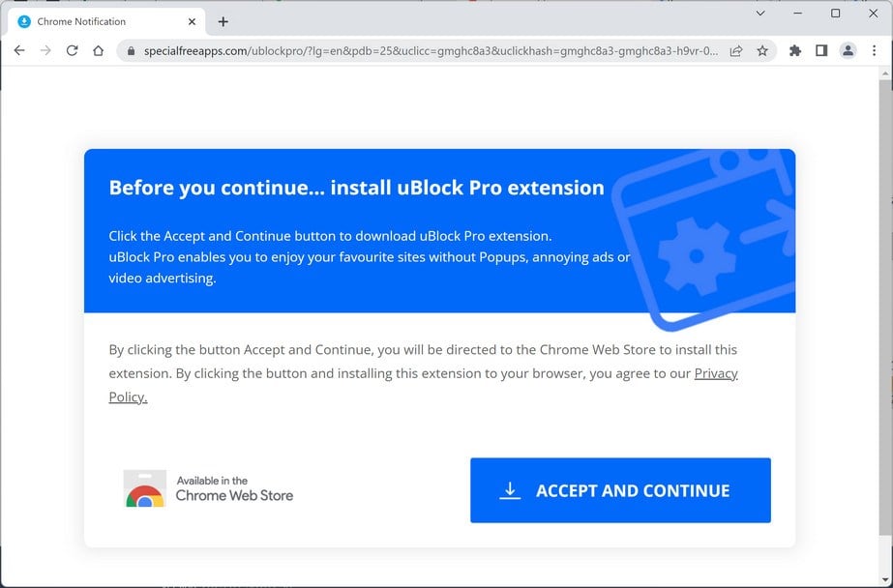Screen dimensions: 893x588
Task: View site information via the lock icon
Action: [129, 51]
